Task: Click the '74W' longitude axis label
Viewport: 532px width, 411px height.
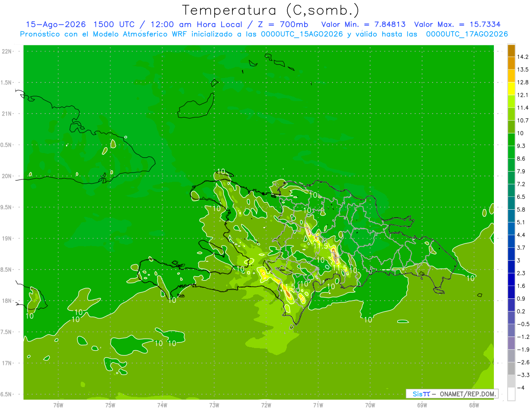Action: (x=162, y=405)
